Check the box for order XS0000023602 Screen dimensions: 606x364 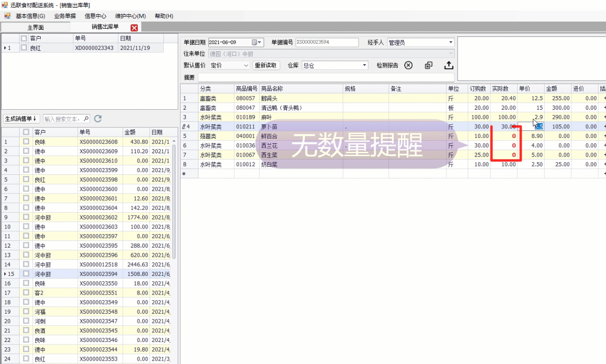(26, 217)
